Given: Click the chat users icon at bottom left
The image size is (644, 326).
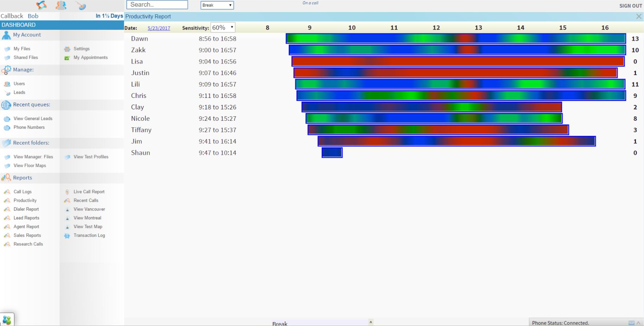Looking at the screenshot, I should tap(7, 320).
